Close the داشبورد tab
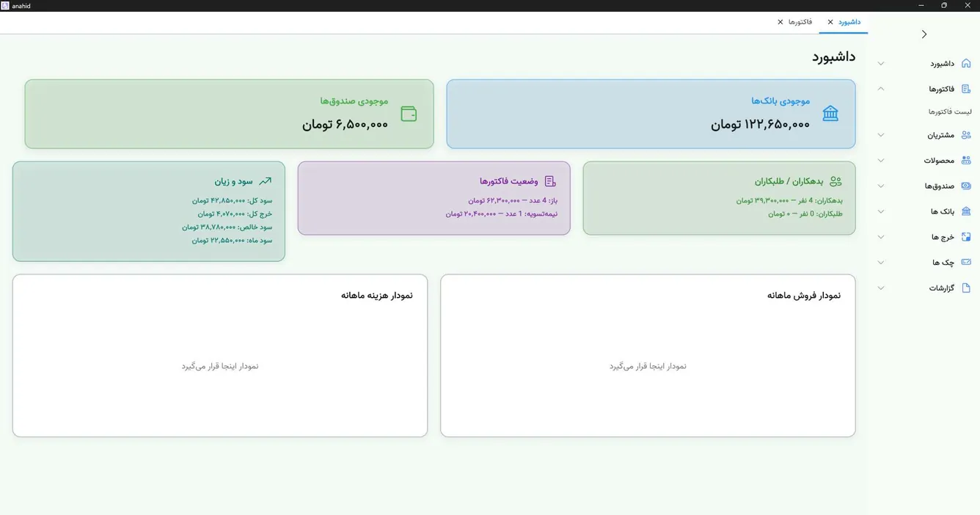980x515 pixels. coord(830,22)
